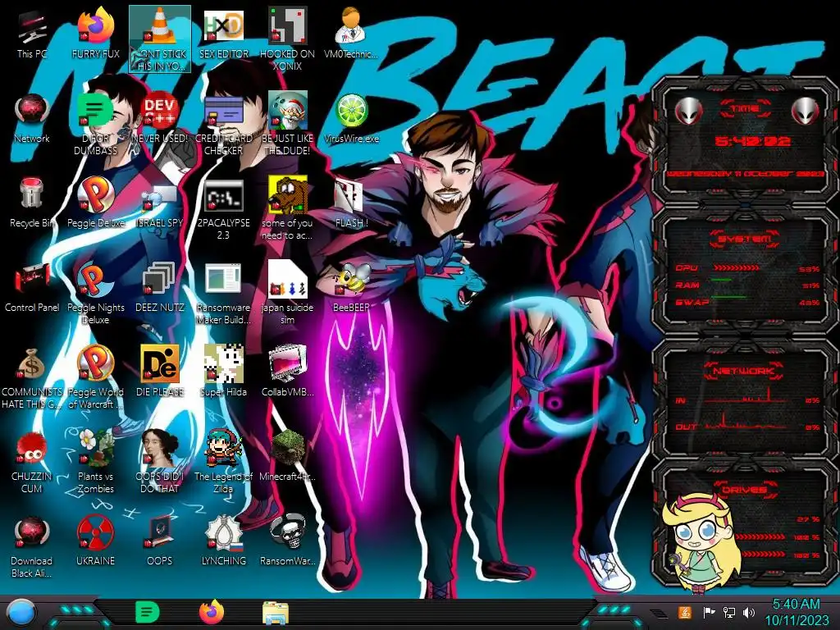Open volume speaker tray icon
The width and height of the screenshot is (840, 630).
(x=748, y=612)
